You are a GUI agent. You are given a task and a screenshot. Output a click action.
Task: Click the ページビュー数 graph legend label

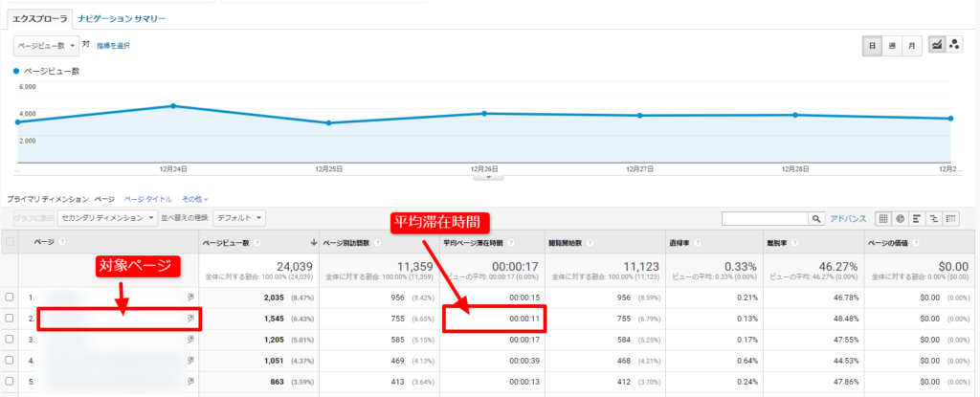click(52, 71)
